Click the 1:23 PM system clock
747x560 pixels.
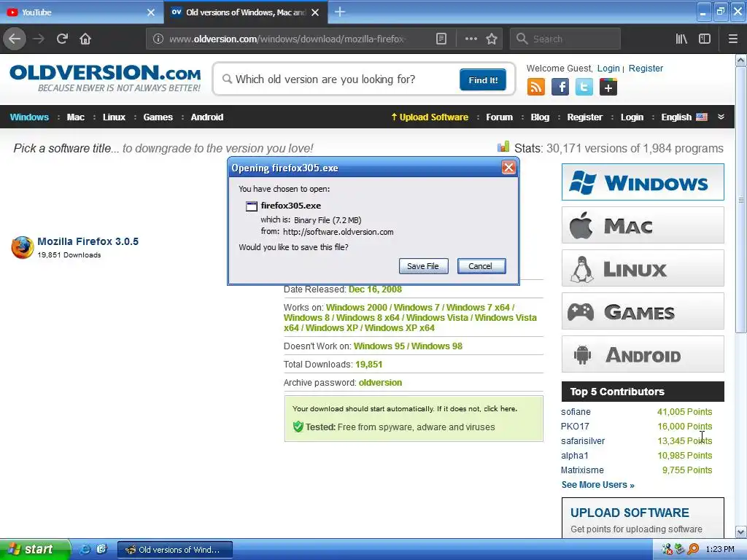pyautogui.click(x=720, y=549)
